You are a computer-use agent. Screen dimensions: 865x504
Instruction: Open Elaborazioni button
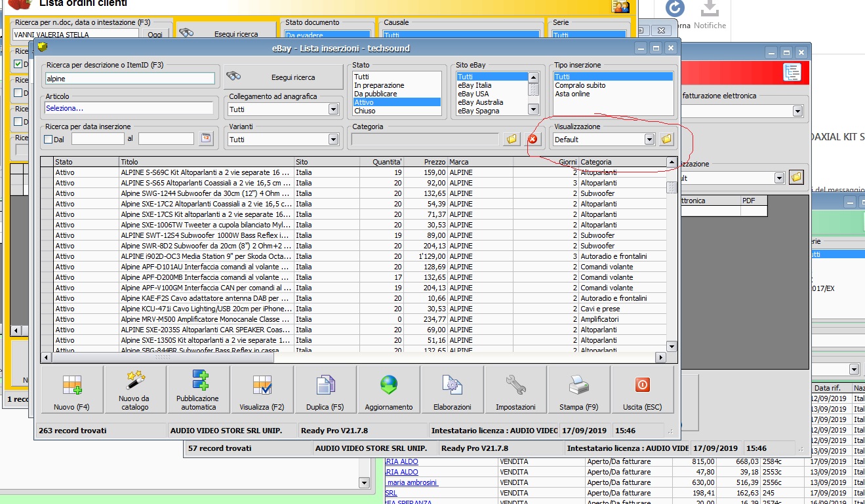[x=453, y=389]
